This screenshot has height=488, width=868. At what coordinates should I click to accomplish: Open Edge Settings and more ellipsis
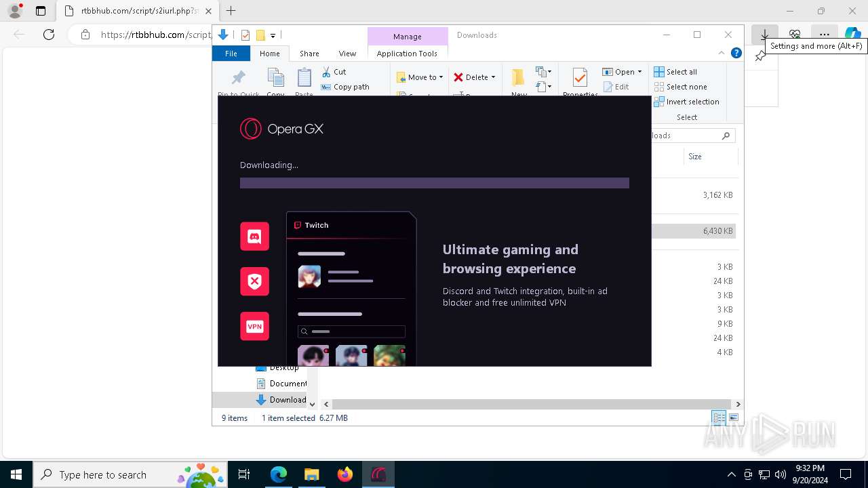(824, 35)
